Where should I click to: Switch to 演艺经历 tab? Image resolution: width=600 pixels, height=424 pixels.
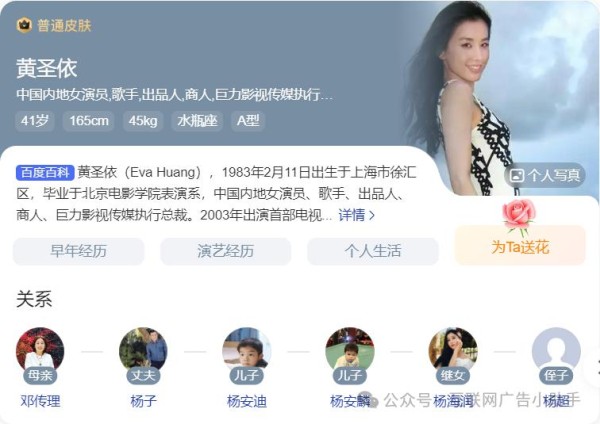point(225,251)
